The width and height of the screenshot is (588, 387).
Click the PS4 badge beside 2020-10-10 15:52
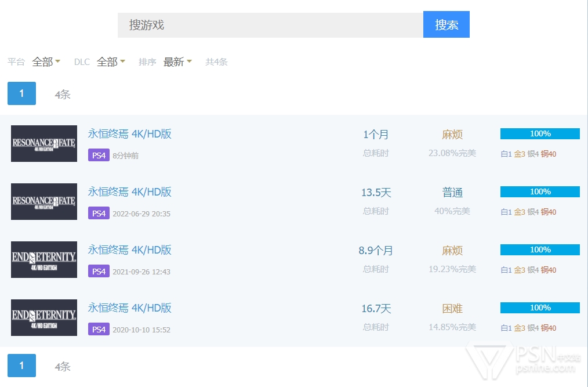point(99,329)
